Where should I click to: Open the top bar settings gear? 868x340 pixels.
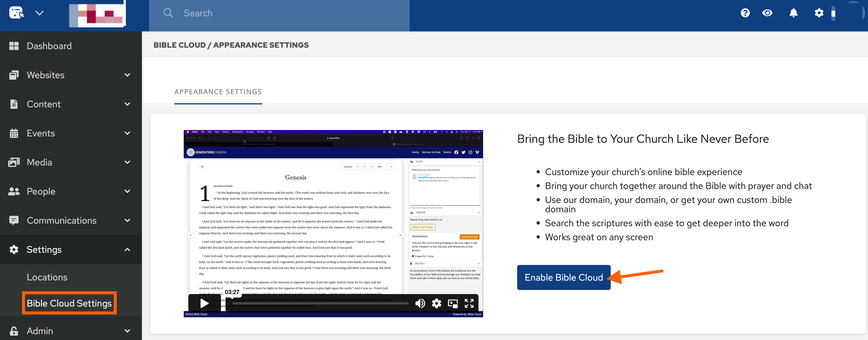pos(819,13)
